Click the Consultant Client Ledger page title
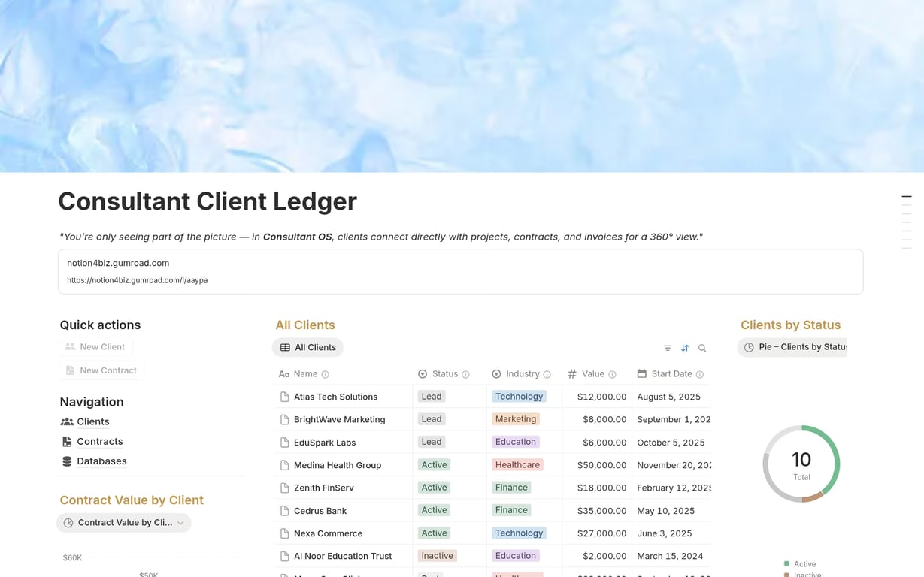The height and width of the screenshot is (577, 924). click(x=208, y=201)
